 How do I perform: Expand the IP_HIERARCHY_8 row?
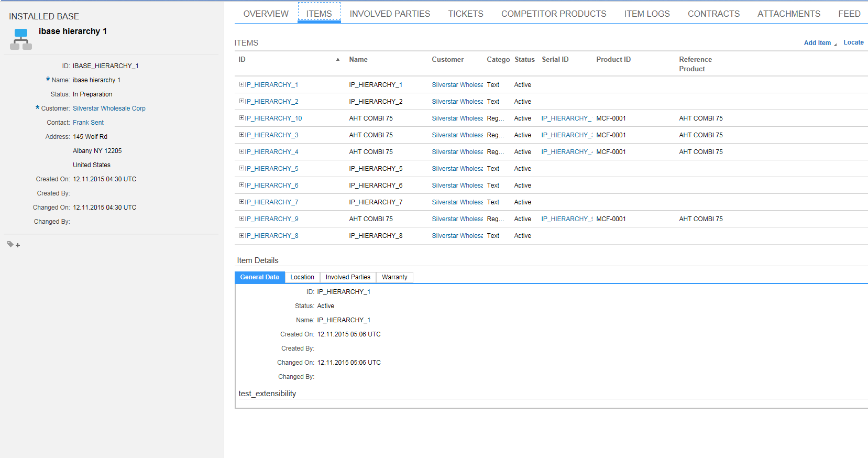[241, 235]
